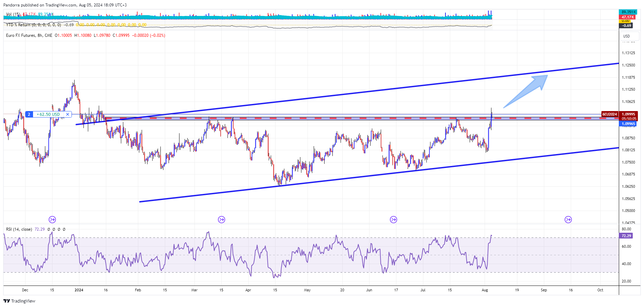Click the 72.29 RSI value on the scale
Viewport: 644px width, 307px height.
(626, 236)
